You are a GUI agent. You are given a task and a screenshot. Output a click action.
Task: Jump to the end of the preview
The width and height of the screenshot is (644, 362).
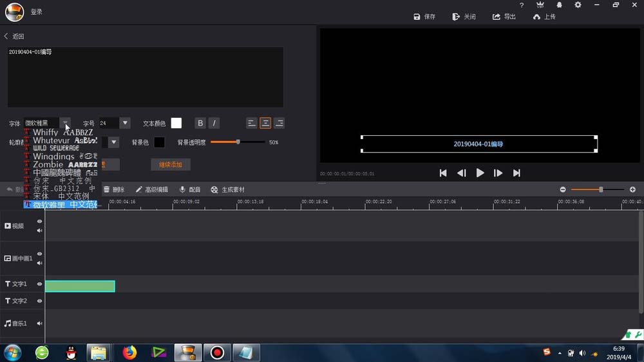click(516, 173)
